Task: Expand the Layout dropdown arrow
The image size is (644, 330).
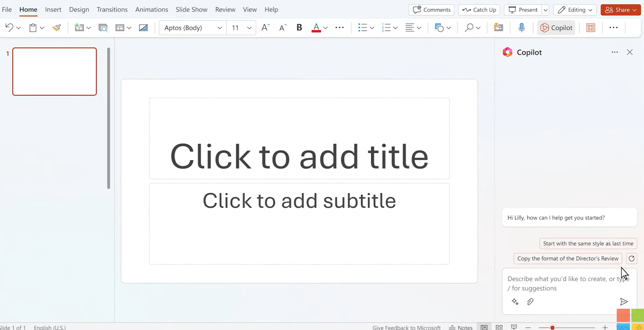Action: [x=129, y=28]
